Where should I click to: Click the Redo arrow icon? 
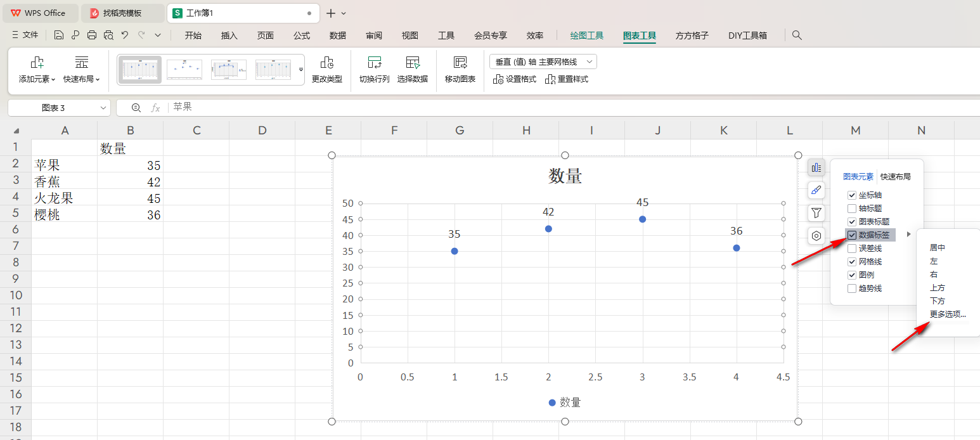[141, 36]
